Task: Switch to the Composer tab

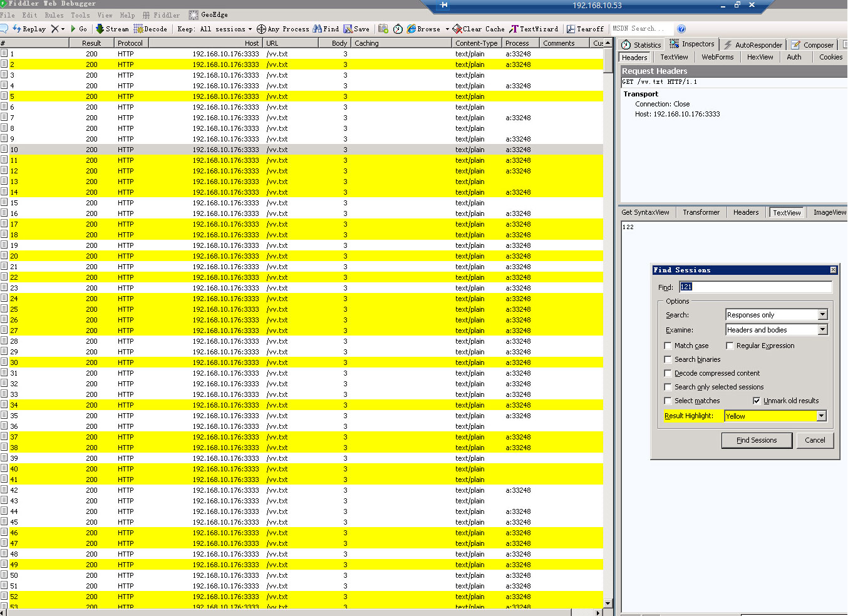Action: [812, 44]
